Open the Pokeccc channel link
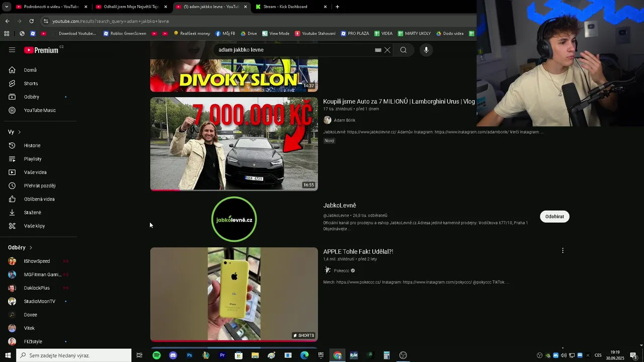This screenshot has height=362, width=644. 341,270
